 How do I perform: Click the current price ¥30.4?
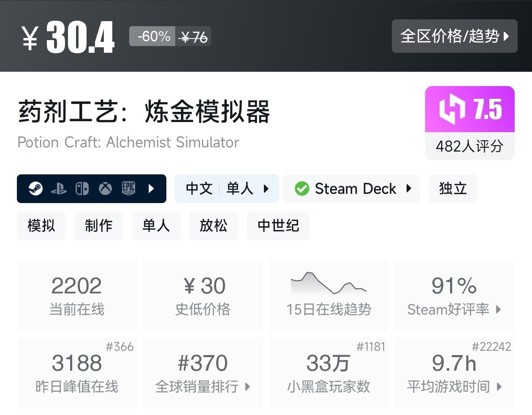pos(68,37)
